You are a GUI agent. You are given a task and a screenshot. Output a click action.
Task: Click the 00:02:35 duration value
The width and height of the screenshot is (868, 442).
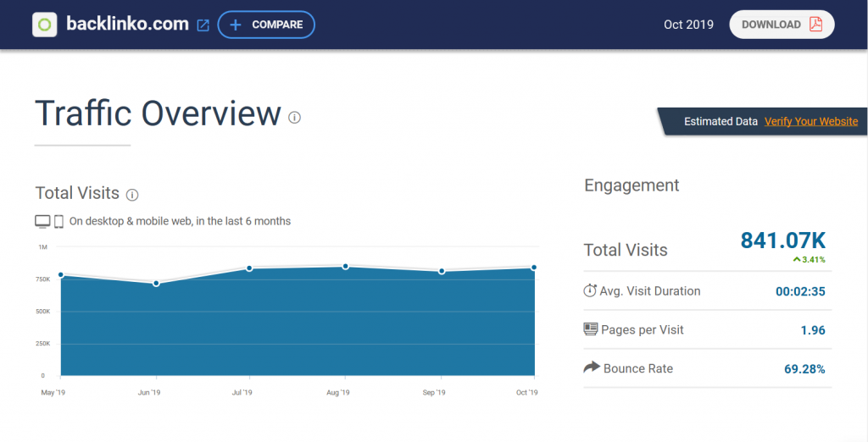click(x=800, y=291)
